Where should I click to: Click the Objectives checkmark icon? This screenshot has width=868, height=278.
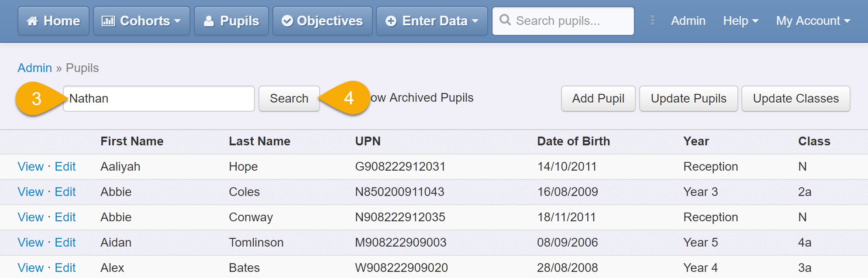pos(287,21)
